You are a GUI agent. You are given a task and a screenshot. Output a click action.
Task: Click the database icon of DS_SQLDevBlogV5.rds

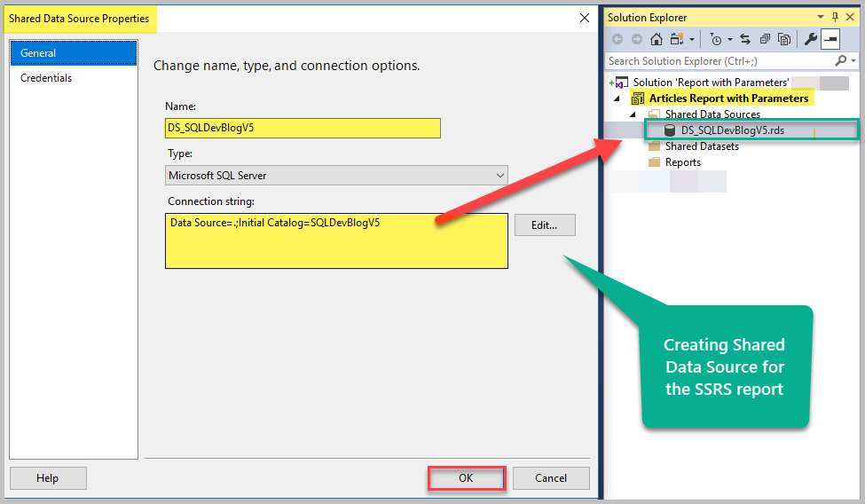(670, 130)
